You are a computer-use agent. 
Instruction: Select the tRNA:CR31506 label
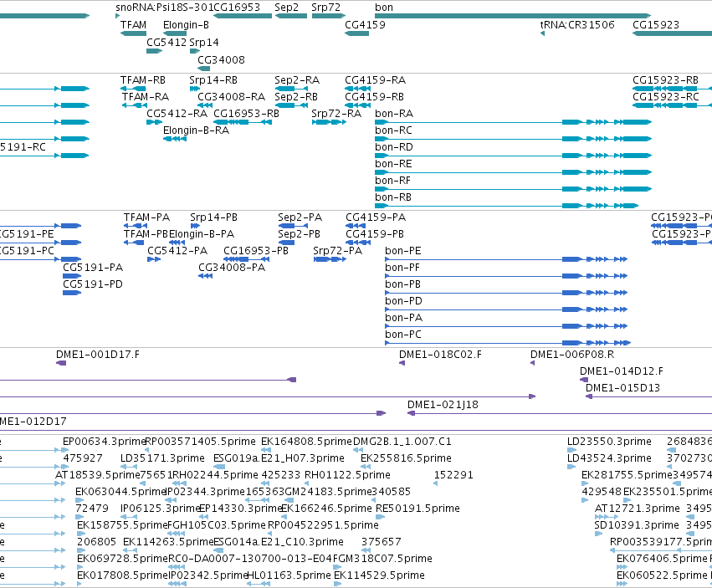577,25
